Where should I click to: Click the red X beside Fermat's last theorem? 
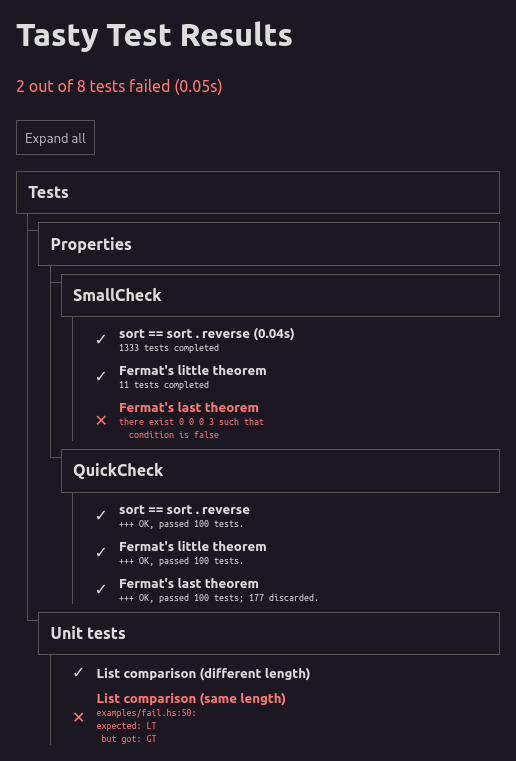[101, 420]
